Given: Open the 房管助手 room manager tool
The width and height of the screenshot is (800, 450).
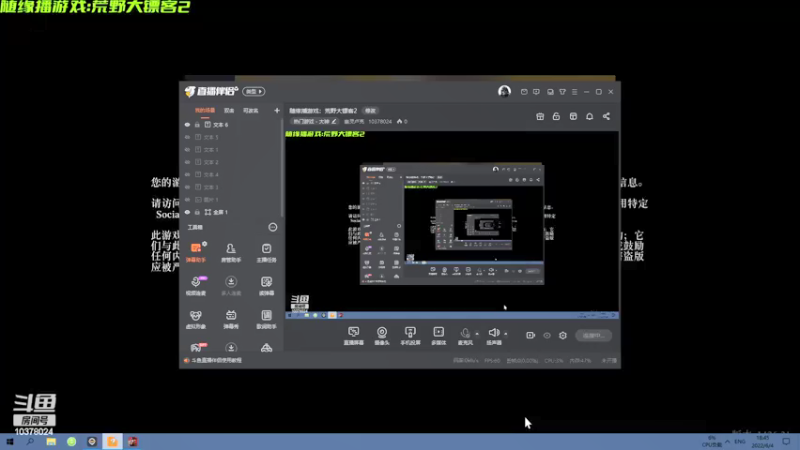Looking at the screenshot, I should (231, 252).
